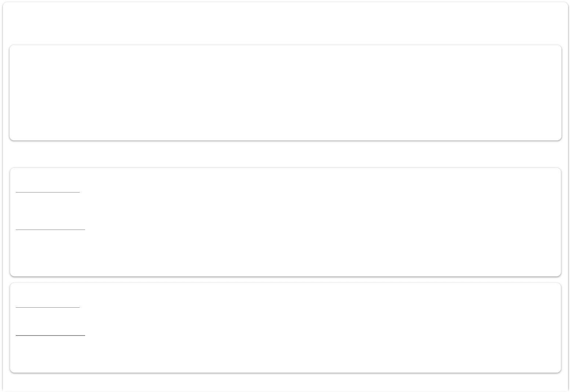Open the shorter underlined link in the bottom card
The image size is (571, 392).
click(x=47, y=305)
